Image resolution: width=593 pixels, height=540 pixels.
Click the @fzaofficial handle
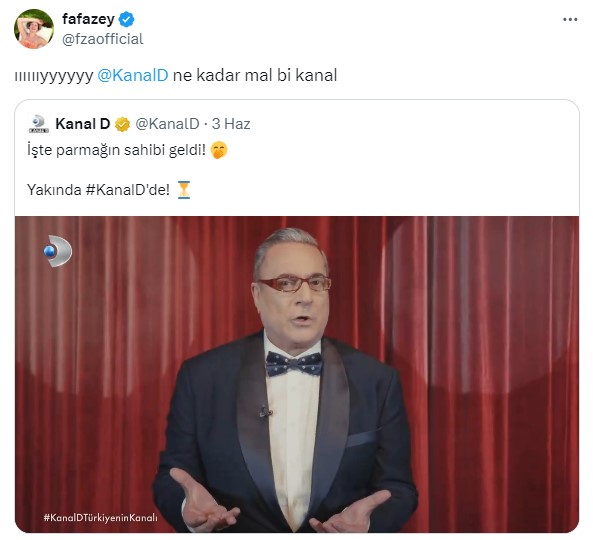pyautogui.click(x=102, y=39)
